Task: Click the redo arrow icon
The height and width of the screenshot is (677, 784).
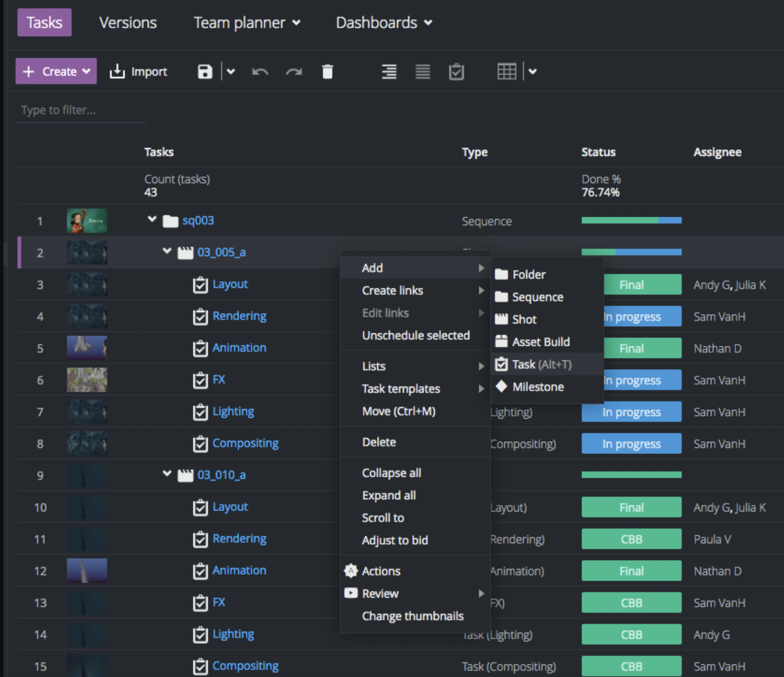Action: click(294, 72)
